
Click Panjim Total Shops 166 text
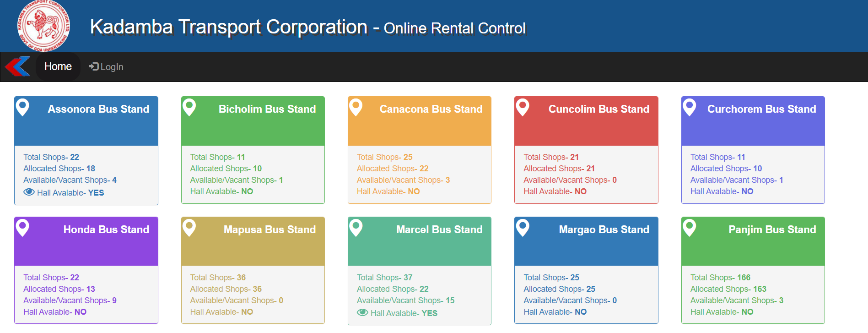click(x=720, y=278)
